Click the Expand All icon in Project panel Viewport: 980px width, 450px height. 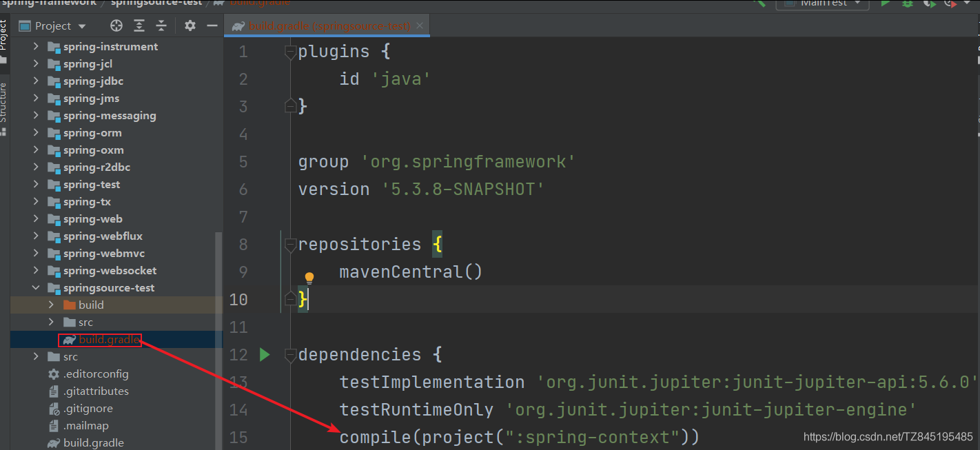pos(139,26)
